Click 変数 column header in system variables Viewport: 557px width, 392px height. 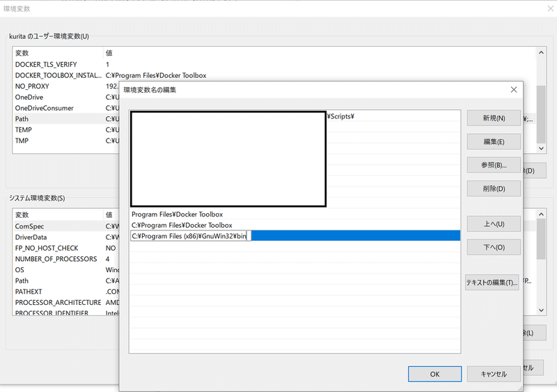58,214
